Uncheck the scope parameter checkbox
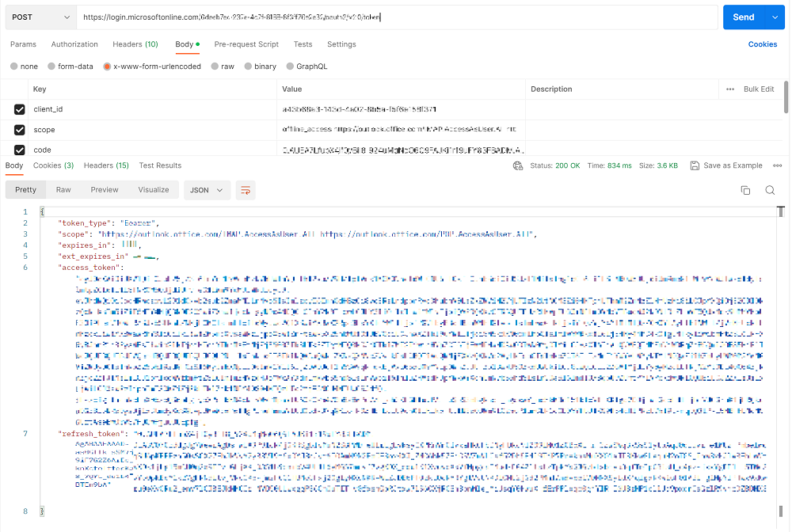This screenshot has height=532, width=792. (20, 130)
